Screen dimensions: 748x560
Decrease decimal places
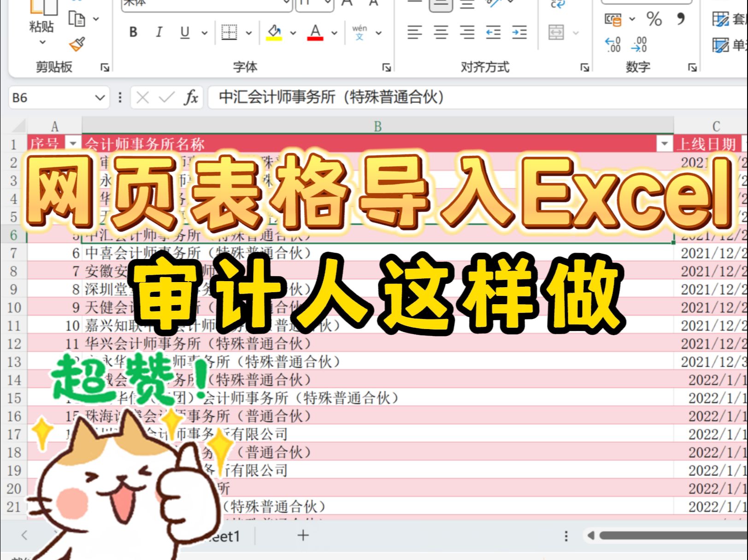click(x=639, y=44)
